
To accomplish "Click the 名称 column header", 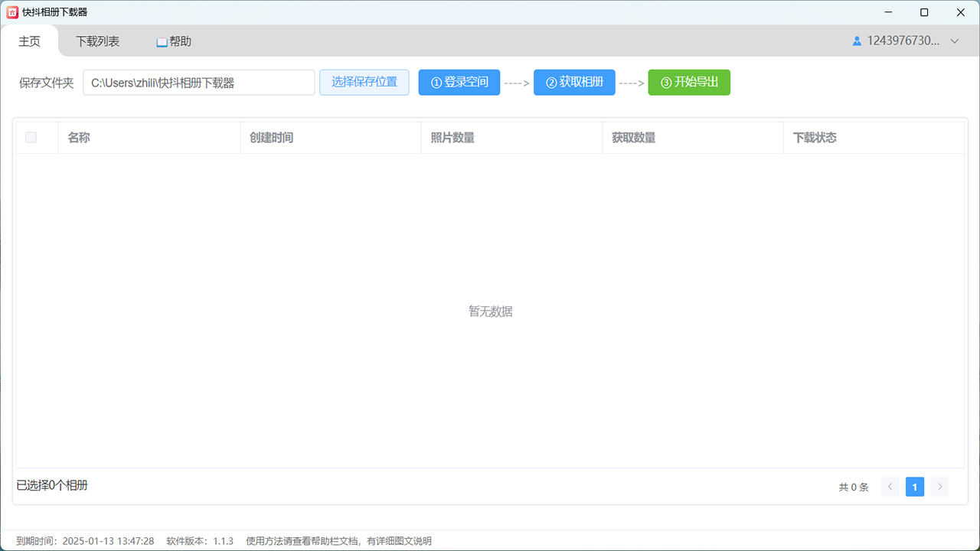I will pos(79,137).
